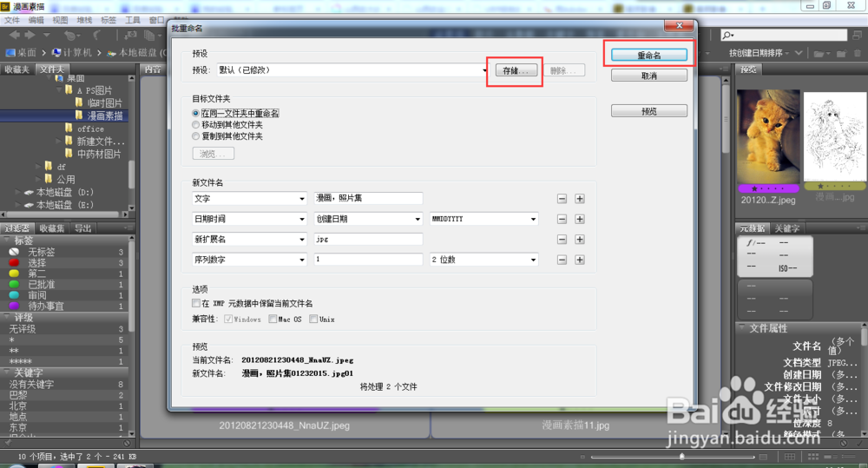This screenshot has height=468, width=868.
Task: Open the 创建日期 dropdown
Action: click(368, 219)
